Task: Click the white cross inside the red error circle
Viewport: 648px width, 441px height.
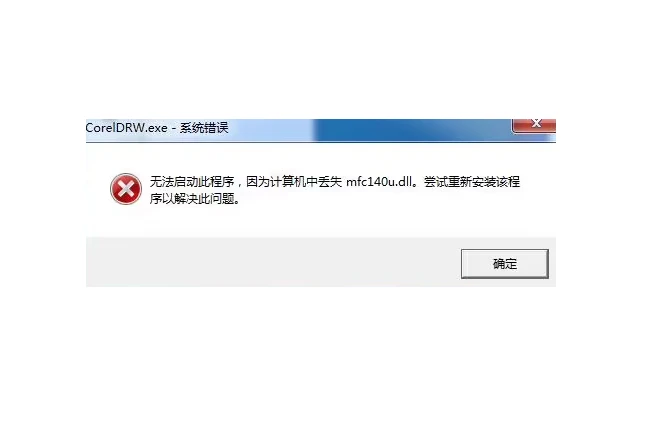Action: [x=126, y=189]
